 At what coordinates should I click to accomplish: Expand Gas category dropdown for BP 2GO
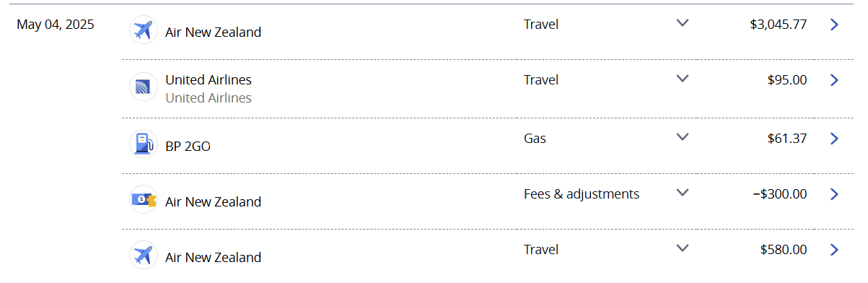tap(683, 136)
